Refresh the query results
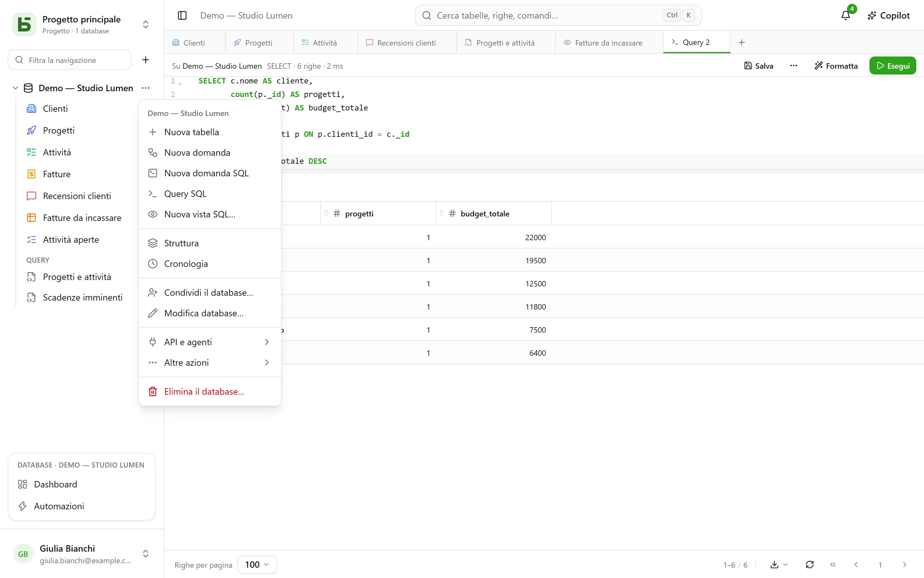Image resolution: width=924 pixels, height=578 pixels. 809,565
